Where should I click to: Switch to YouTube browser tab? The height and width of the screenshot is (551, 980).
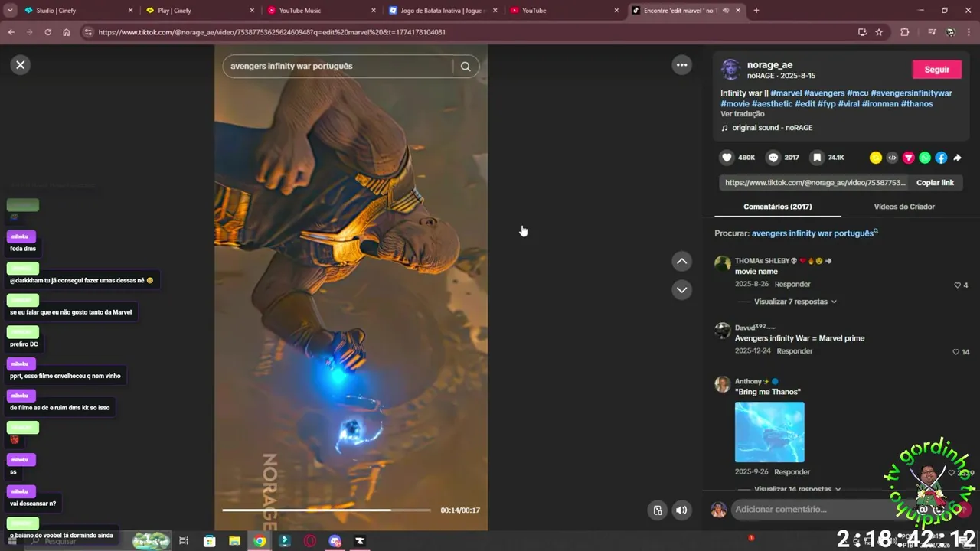[563, 11]
